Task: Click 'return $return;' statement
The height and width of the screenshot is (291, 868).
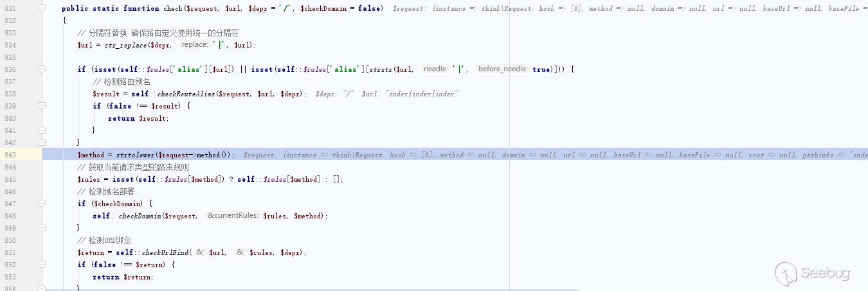Action: [x=123, y=277]
